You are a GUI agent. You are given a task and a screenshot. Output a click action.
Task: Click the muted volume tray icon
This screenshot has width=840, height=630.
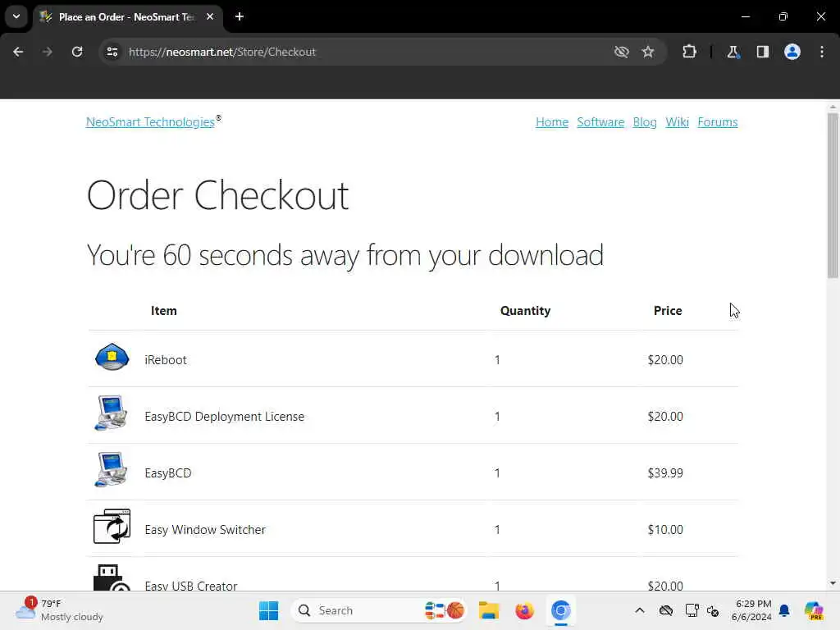click(x=713, y=610)
